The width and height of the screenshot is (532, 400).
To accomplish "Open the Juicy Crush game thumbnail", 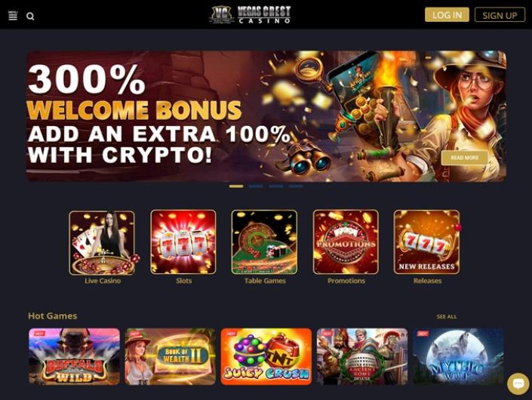I will click(266, 356).
